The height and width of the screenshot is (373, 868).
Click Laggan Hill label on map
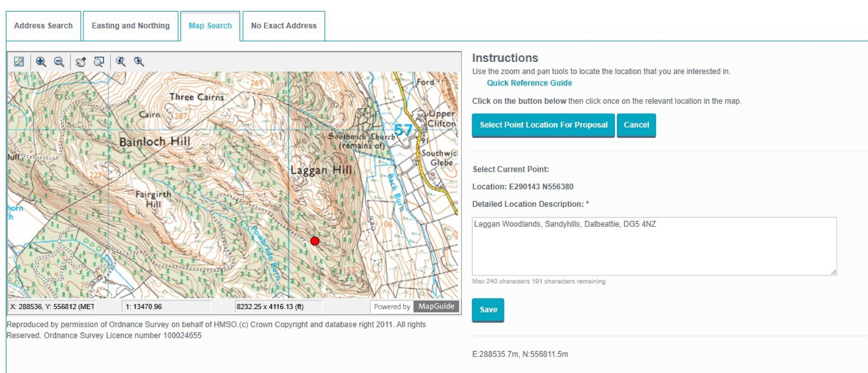[x=321, y=170]
